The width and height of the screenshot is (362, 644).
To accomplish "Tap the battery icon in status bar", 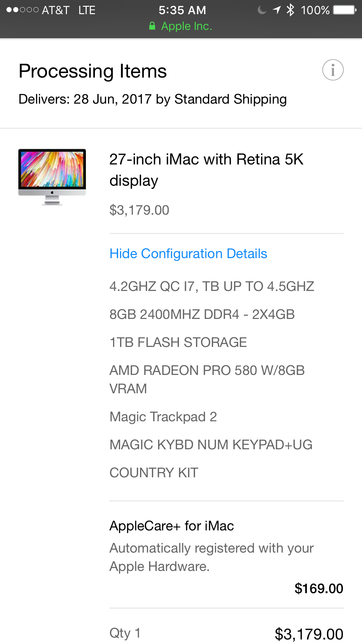I will click(345, 10).
